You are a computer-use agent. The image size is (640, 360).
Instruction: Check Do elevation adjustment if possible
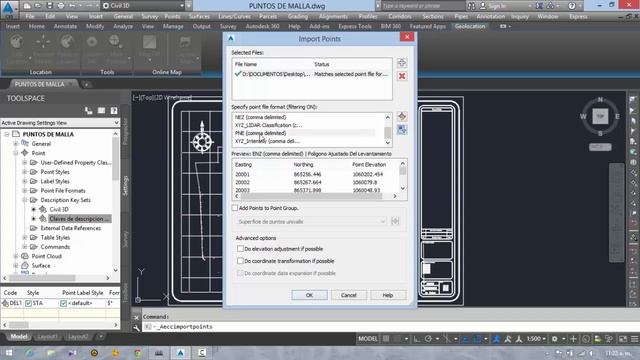240,248
